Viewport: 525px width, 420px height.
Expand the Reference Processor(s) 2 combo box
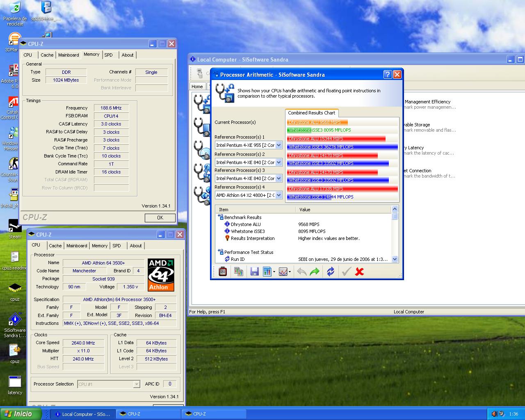tap(278, 162)
